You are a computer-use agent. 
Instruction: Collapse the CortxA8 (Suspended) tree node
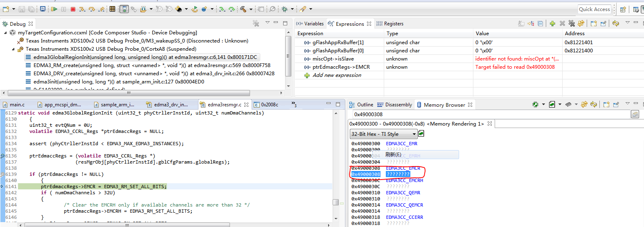tap(13, 49)
